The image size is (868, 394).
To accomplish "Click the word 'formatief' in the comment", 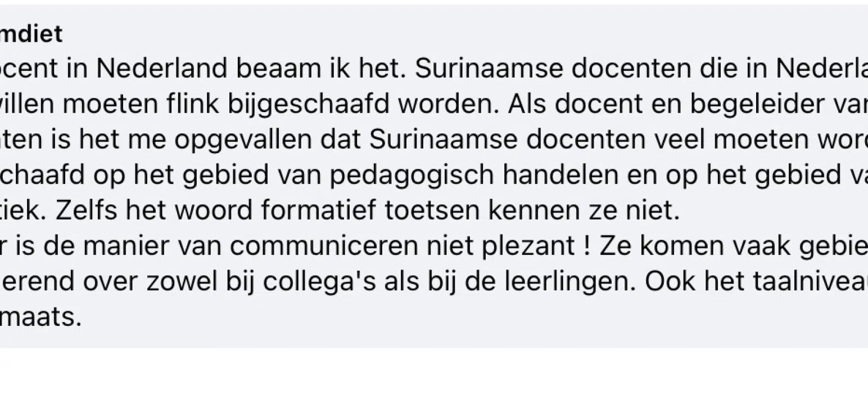I will [x=320, y=211].
